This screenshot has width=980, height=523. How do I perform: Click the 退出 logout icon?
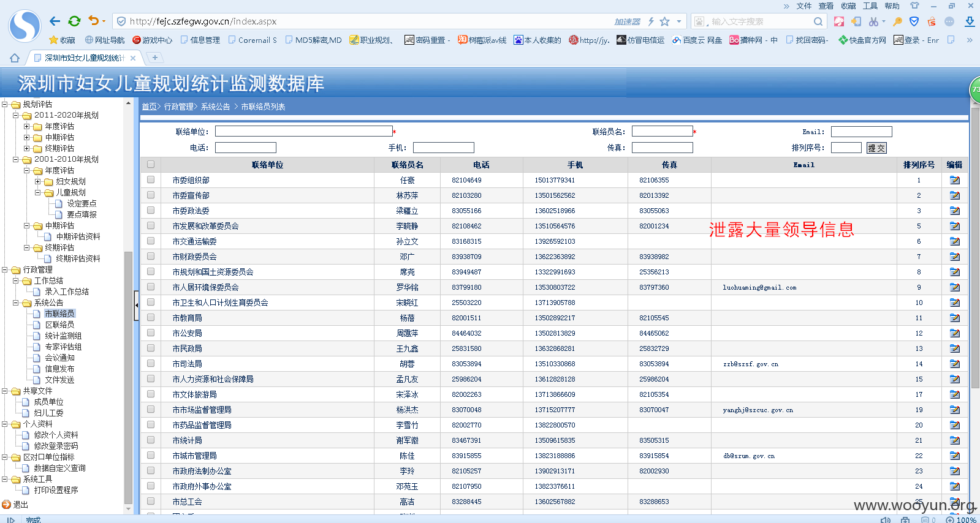(x=6, y=505)
